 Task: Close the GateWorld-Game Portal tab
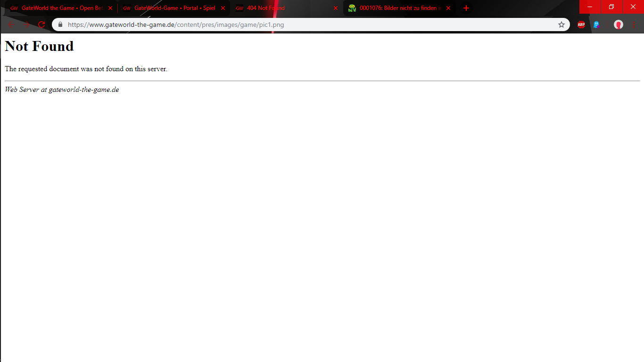[x=223, y=8]
